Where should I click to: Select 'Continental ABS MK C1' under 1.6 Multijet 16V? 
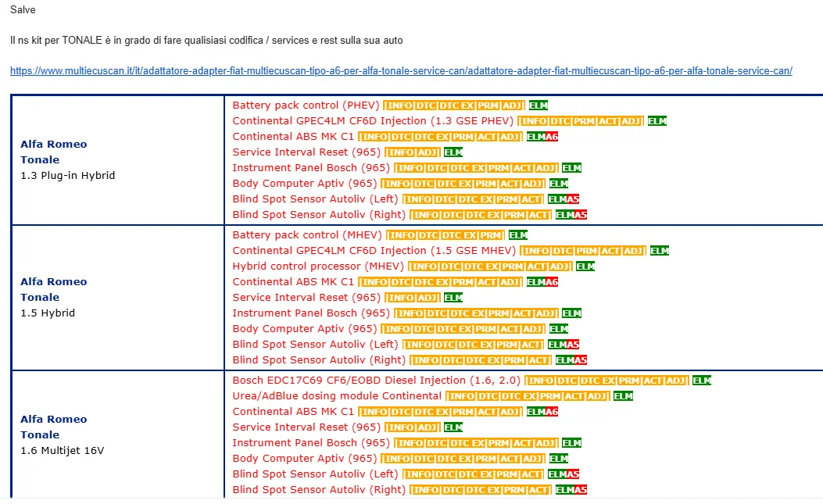click(x=293, y=412)
